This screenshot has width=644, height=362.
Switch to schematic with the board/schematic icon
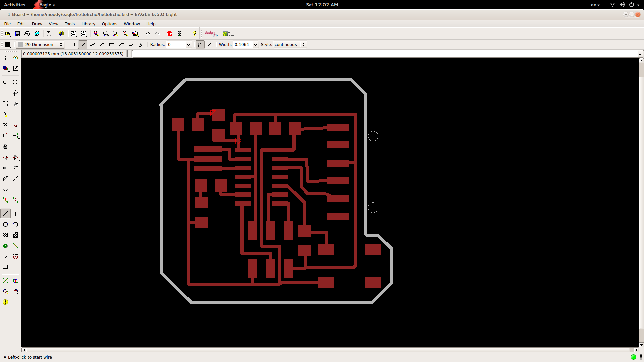pyautogui.click(x=49, y=34)
